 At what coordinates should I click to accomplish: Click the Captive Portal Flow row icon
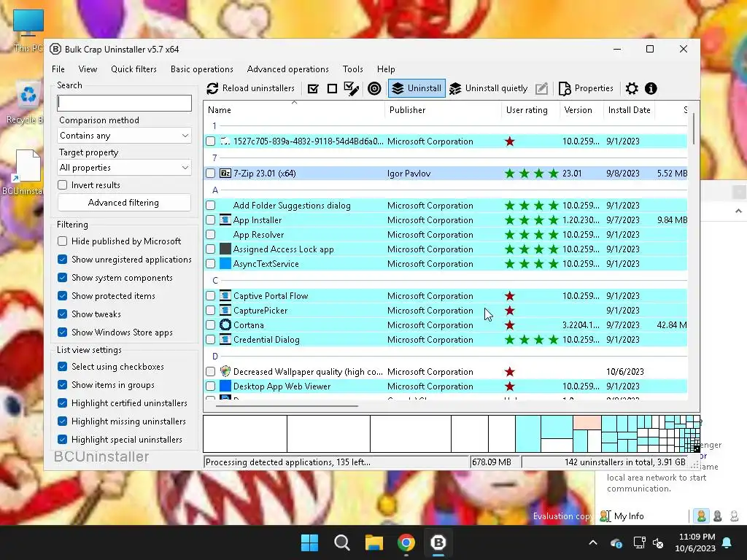click(x=225, y=296)
